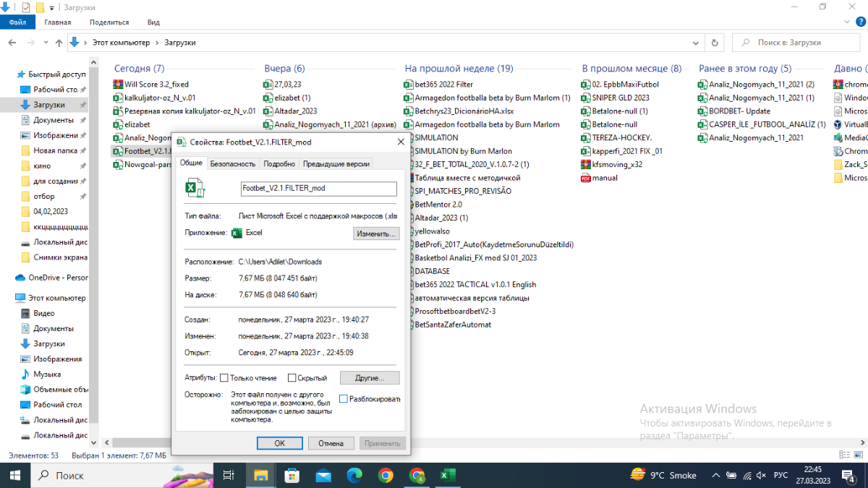Open the Mail app in the taskbar
This screenshot has width=868, height=488.
323,475
